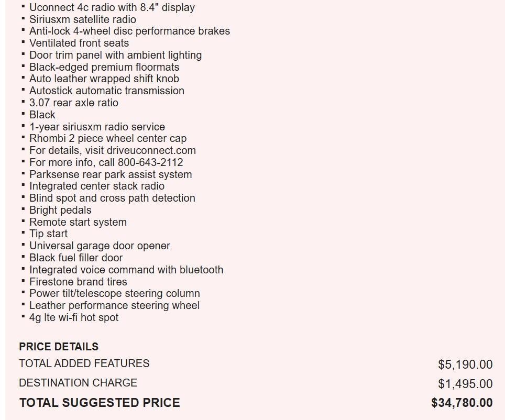Image resolution: width=505 pixels, height=420 pixels.
Task: Select the Uconnect 4c radio feature line
Action: coord(112,7)
